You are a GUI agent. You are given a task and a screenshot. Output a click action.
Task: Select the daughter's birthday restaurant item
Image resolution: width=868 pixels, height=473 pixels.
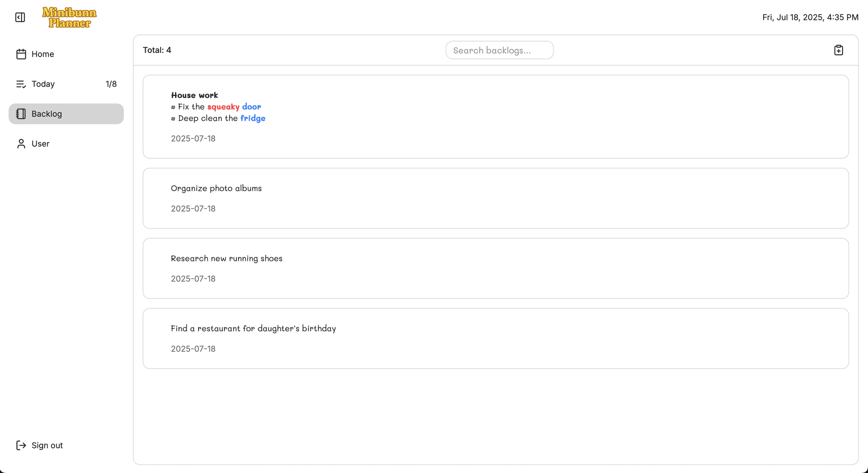253,329
